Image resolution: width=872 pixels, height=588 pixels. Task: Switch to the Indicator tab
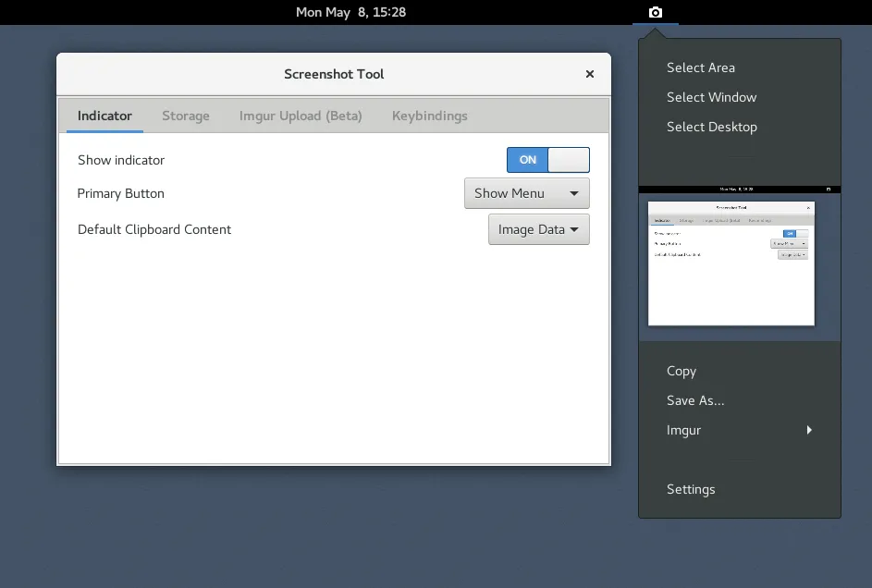(x=104, y=116)
